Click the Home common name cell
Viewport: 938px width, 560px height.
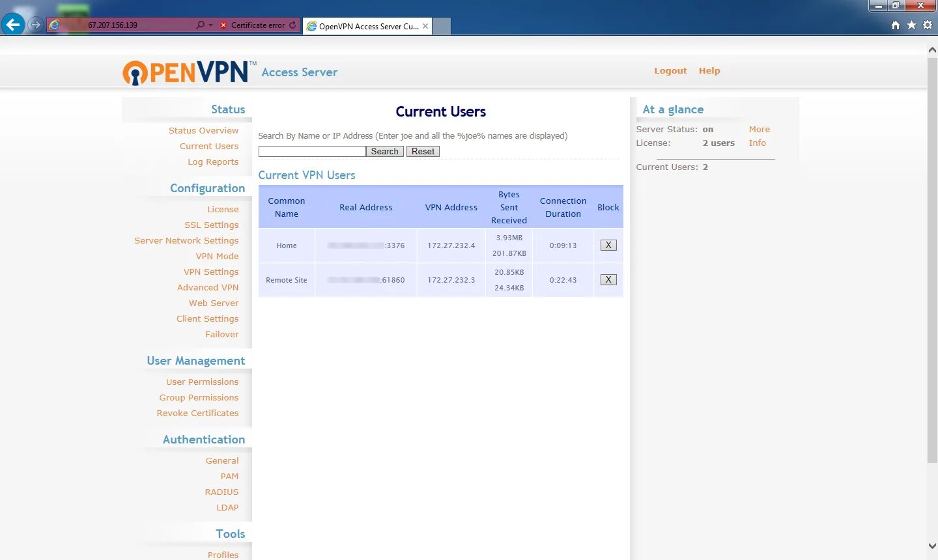pos(287,245)
